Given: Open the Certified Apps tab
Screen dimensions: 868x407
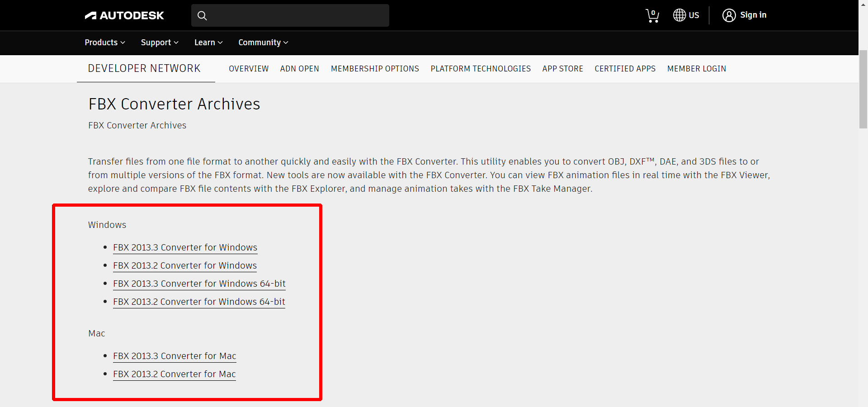Looking at the screenshot, I should [x=625, y=69].
